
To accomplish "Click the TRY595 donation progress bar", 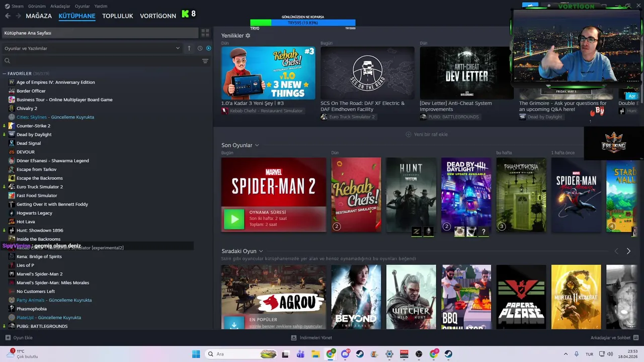I will click(x=303, y=23).
